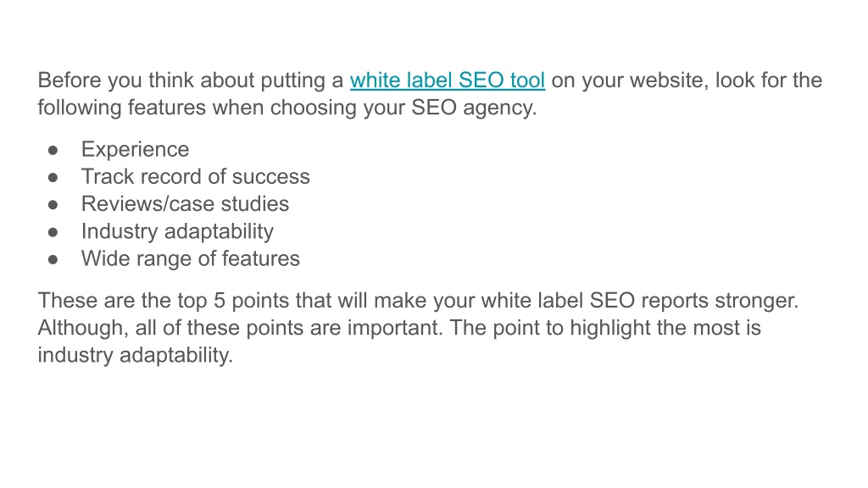Click the Reviews/case studies bullet text
This screenshot has width=868, height=488.
185,204
